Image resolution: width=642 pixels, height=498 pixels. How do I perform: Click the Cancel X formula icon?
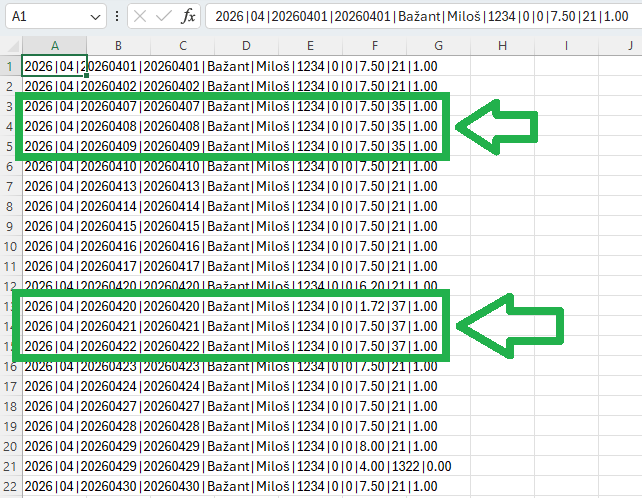[140, 16]
